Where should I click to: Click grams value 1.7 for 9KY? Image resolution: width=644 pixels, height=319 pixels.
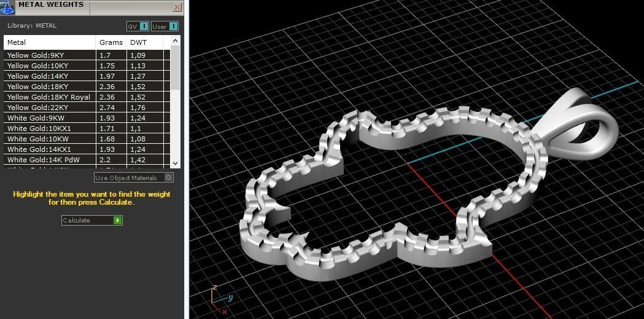[x=104, y=55]
